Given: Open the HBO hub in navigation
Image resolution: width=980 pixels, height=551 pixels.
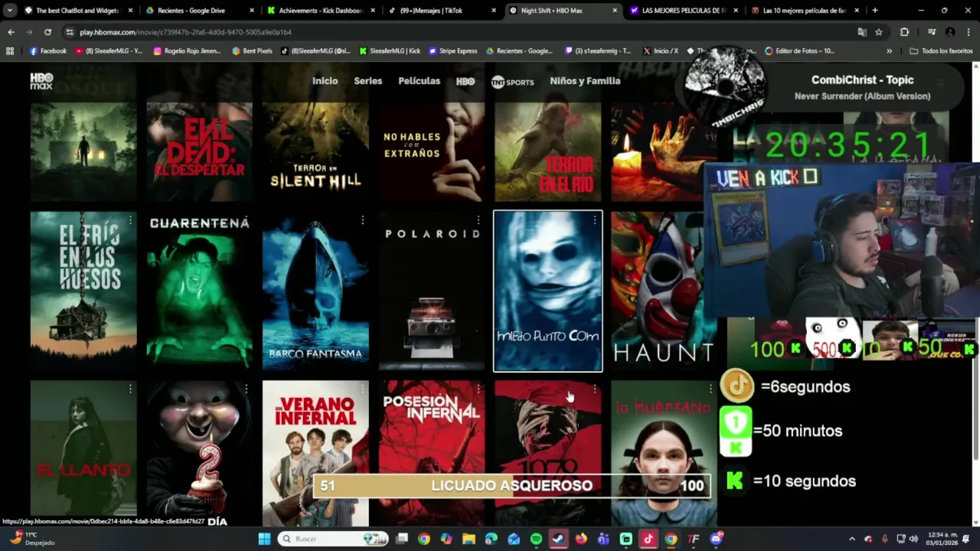Looking at the screenshot, I should [x=465, y=81].
